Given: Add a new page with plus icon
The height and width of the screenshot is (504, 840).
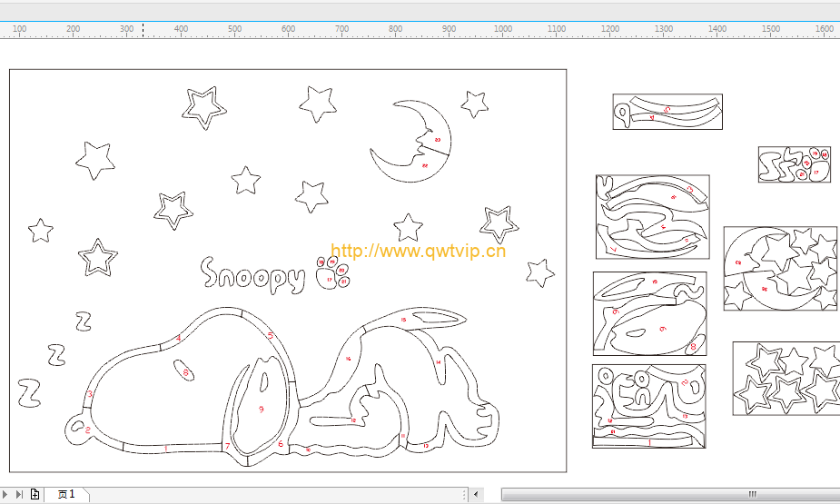Looking at the screenshot, I should pos(35,494).
